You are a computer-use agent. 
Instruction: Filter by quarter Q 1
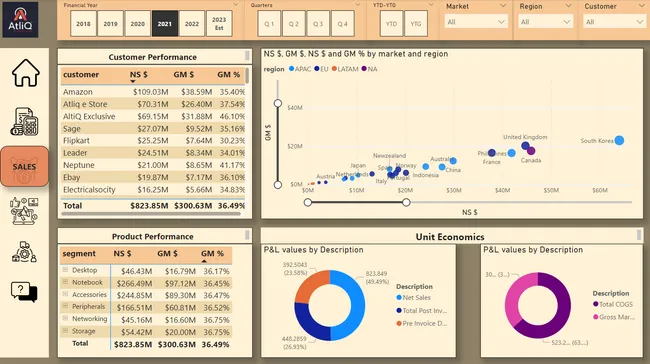coord(269,24)
